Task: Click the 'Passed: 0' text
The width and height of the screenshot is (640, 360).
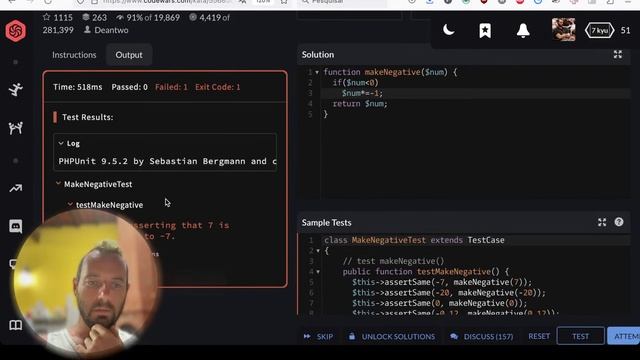Action: tap(129, 87)
